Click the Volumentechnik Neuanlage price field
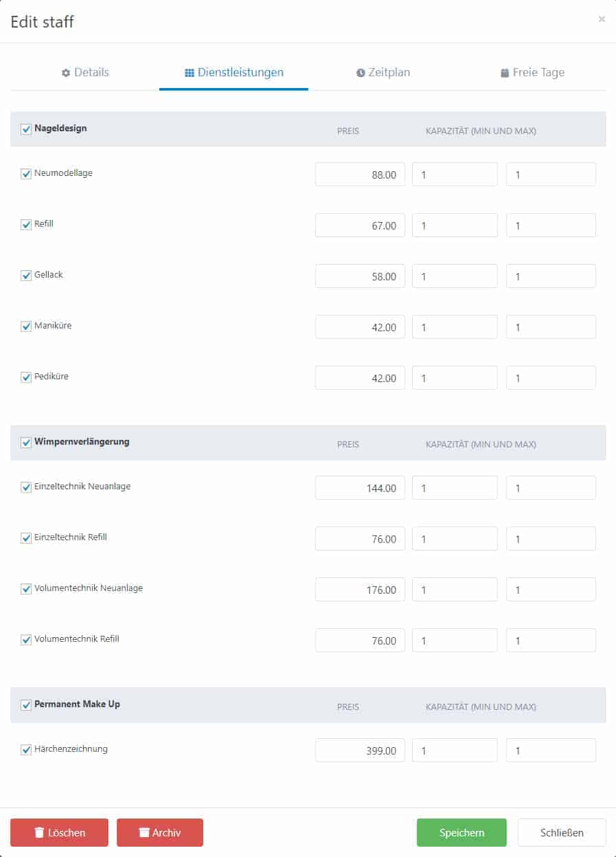 click(x=360, y=590)
